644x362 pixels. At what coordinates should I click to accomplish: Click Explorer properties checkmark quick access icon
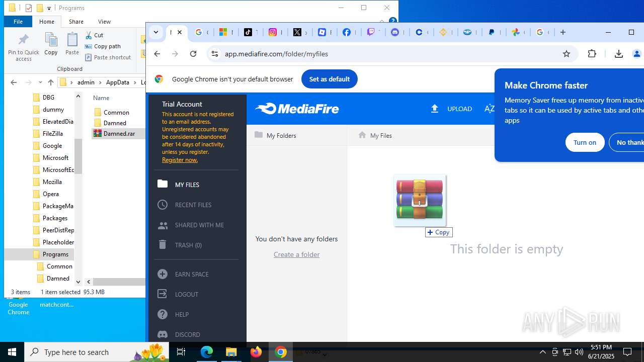(x=29, y=8)
